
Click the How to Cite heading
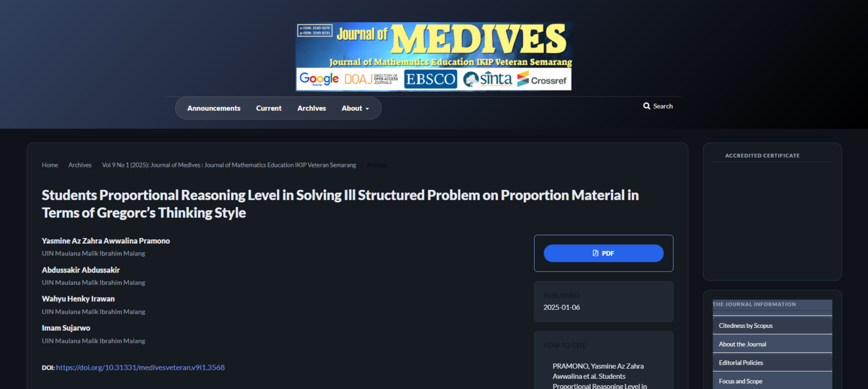tap(565, 345)
